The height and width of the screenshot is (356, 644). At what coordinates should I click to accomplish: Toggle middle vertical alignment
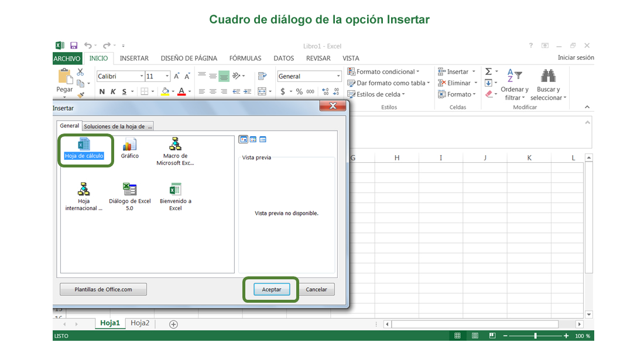pyautogui.click(x=213, y=76)
